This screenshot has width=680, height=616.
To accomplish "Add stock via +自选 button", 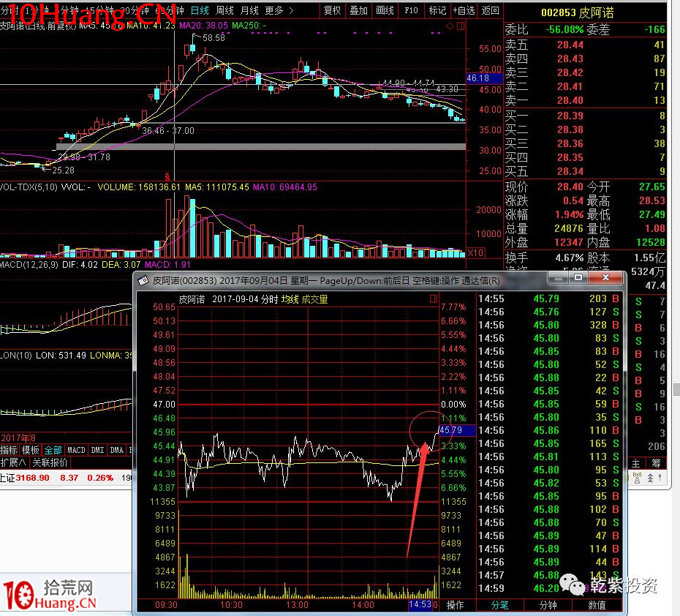I will [464, 10].
